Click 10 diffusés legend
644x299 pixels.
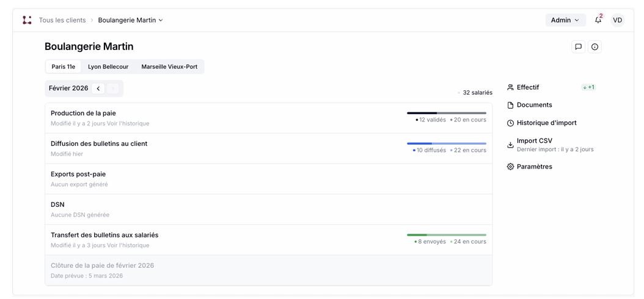point(429,151)
